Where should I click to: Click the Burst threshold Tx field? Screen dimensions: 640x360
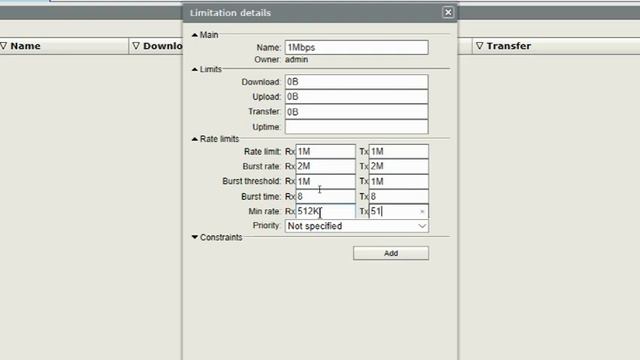pyautogui.click(x=399, y=181)
